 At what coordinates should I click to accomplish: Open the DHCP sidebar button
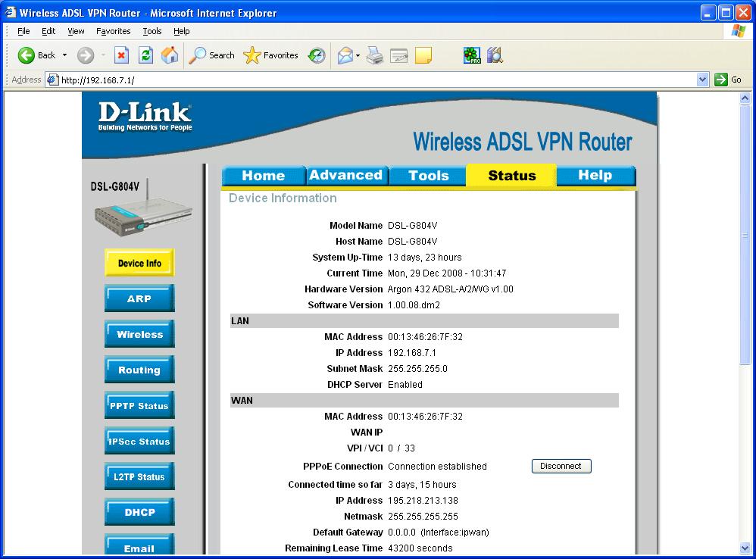pyautogui.click(x=139, y=512)
